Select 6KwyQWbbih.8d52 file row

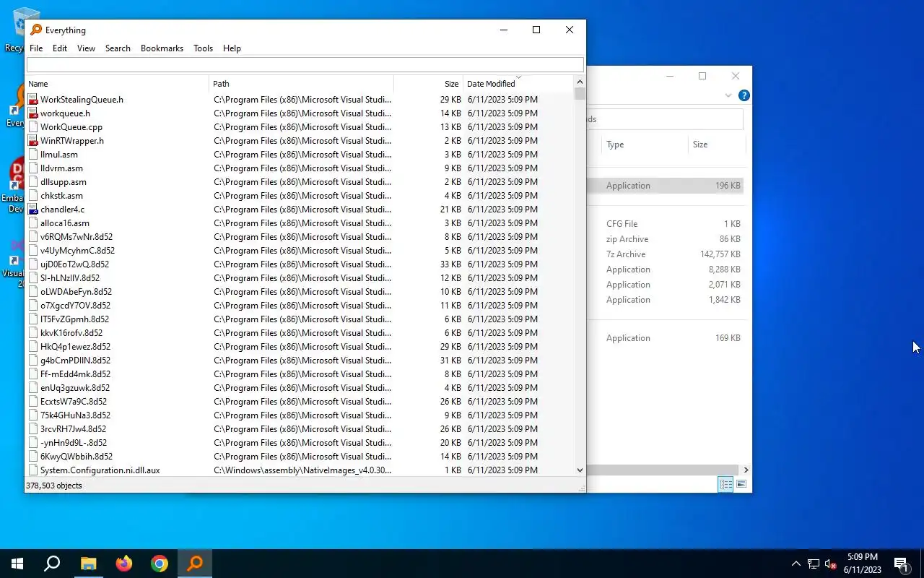[x=300, y=457]
